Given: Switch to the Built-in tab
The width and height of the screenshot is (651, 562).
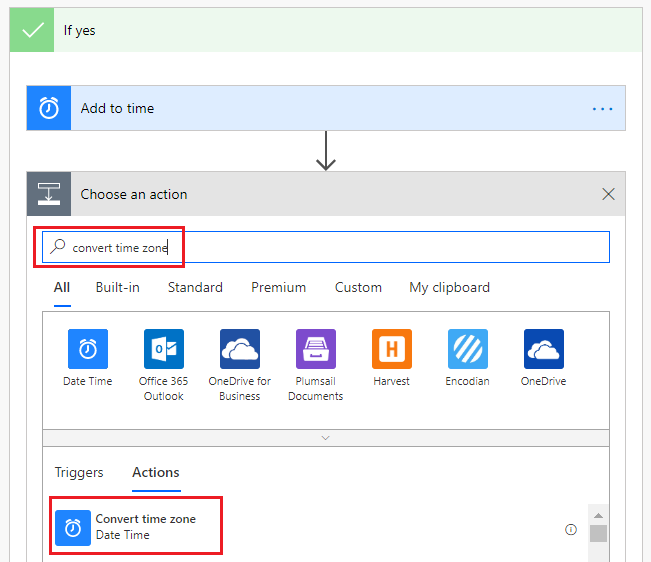Looking at the screenshot, I should pyautogui.click(x=118, y=287).
